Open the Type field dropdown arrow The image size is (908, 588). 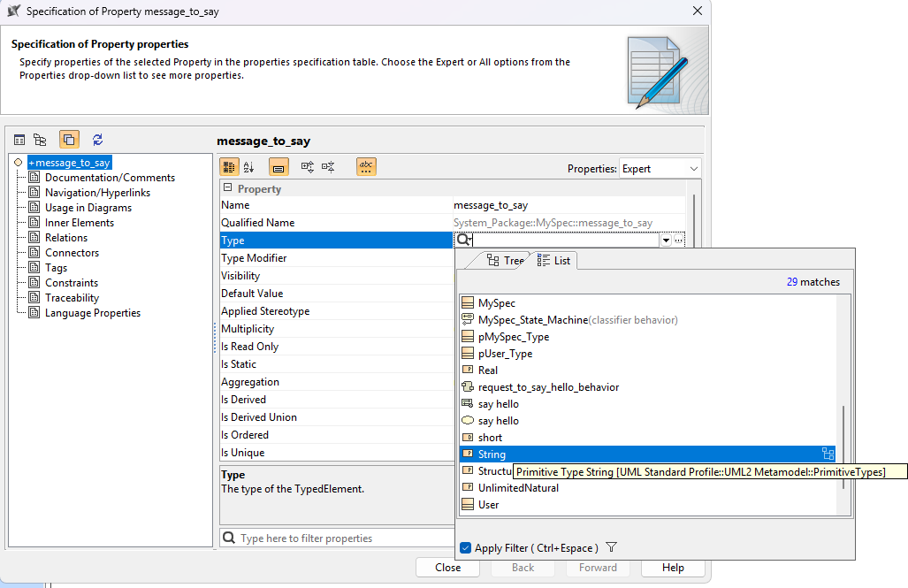(666, 240)
